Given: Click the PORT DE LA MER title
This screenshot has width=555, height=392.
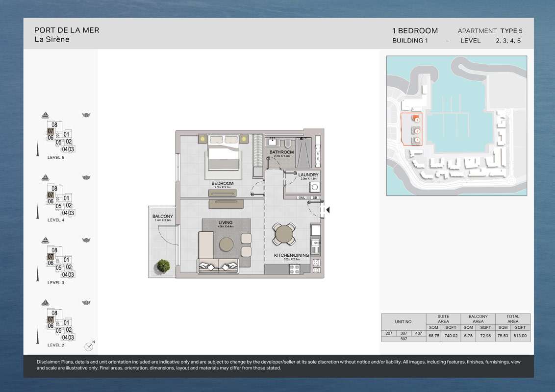Looking at the screenshot, I should (x=67, y=30).
